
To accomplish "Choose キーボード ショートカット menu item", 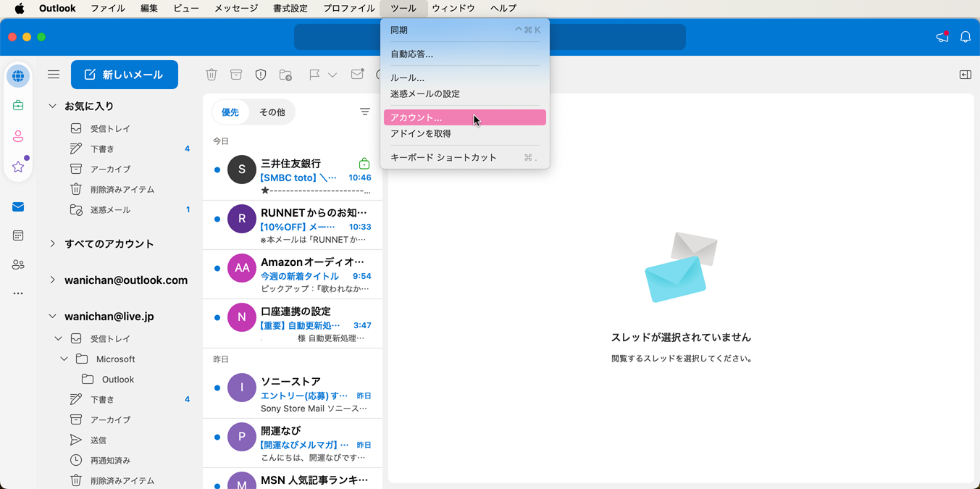I will click(x=464, y=157).
